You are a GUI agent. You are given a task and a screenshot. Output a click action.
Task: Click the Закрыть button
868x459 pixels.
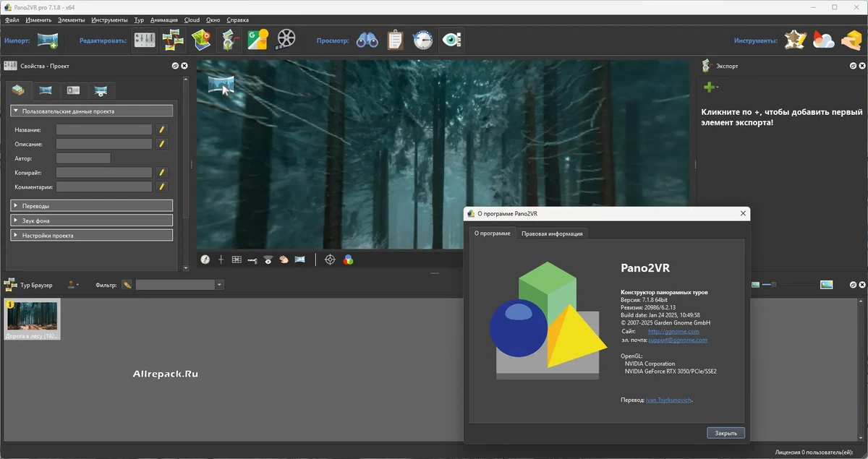(726, 433)
